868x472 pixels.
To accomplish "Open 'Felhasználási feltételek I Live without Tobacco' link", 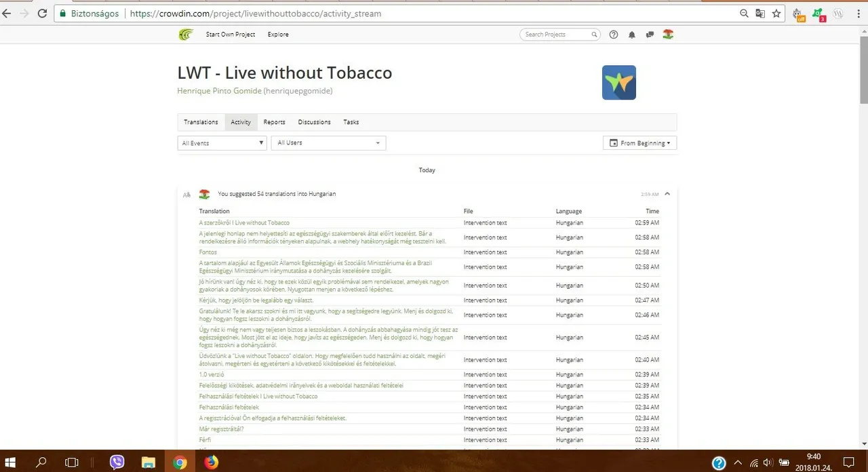I will (x=258, y=396).
